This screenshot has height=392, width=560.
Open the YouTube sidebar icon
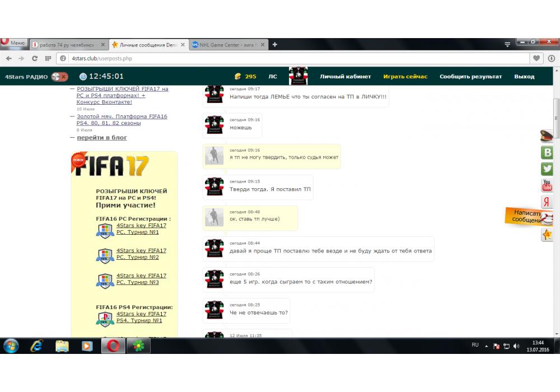(x=547, y=185)
